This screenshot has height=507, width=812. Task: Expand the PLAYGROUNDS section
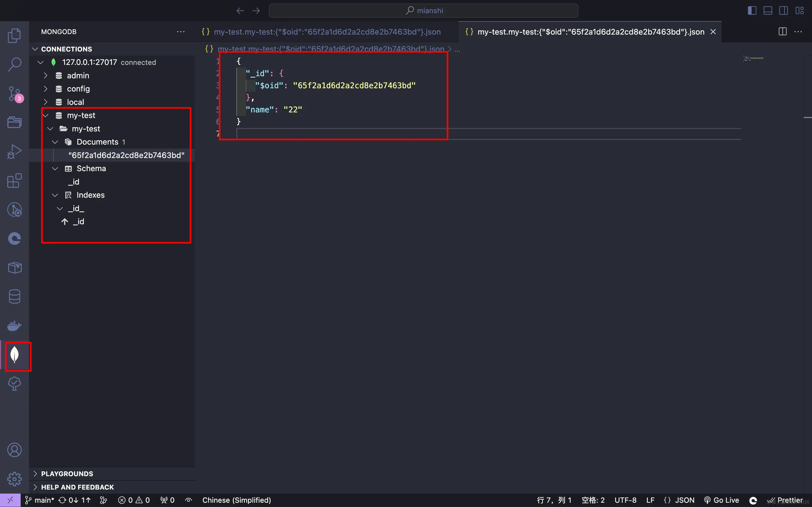click(67, 473)
